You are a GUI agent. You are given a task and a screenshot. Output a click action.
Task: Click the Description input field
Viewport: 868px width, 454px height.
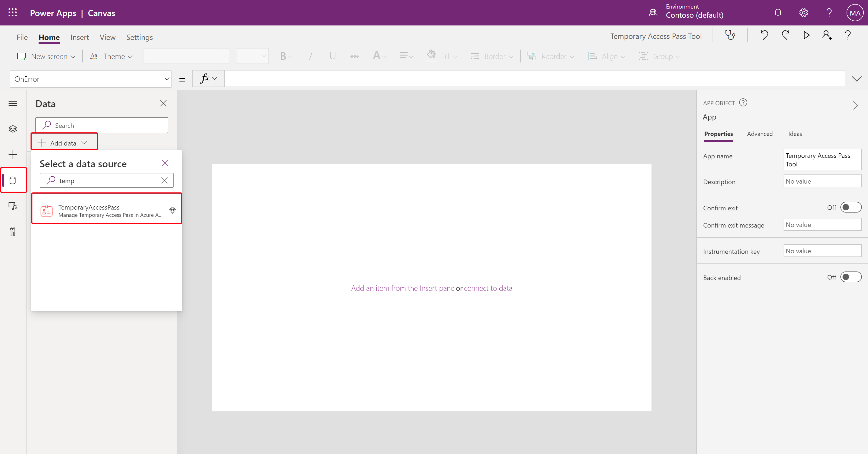822,181
